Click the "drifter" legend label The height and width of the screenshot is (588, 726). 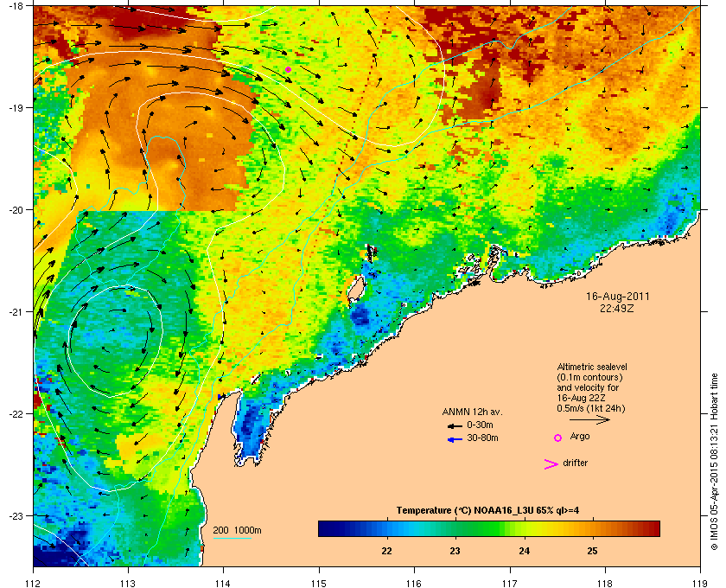(575, 463)
